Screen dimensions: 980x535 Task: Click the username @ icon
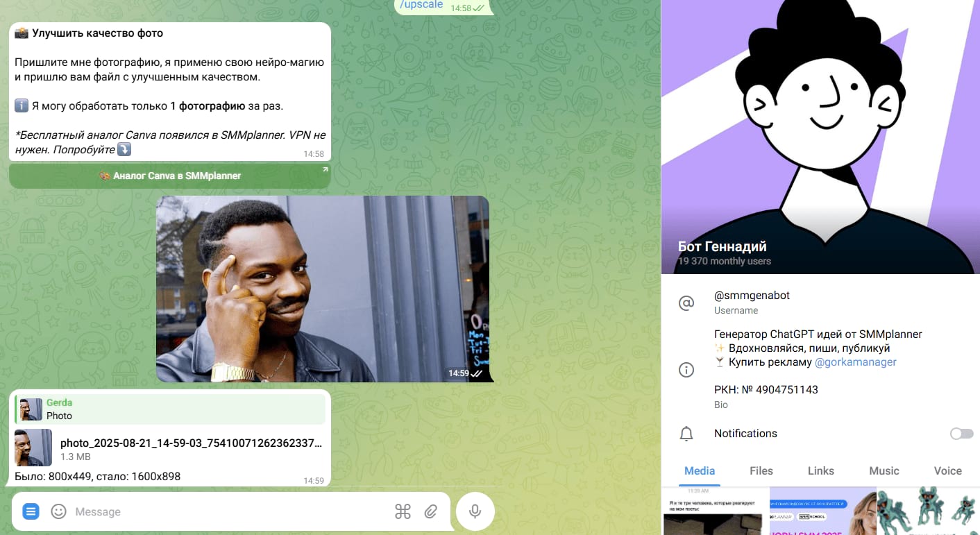pos(686,303)
